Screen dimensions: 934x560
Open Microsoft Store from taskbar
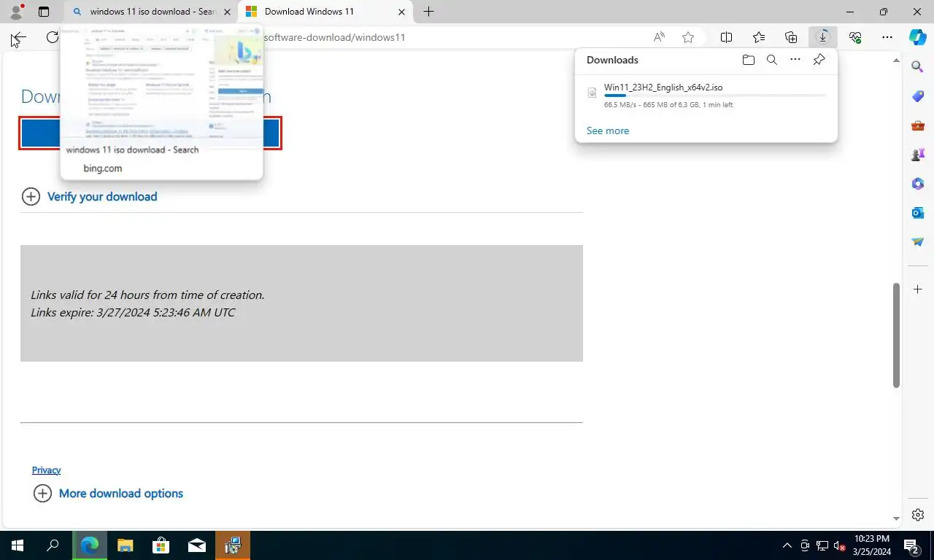[x=161, y=545]
